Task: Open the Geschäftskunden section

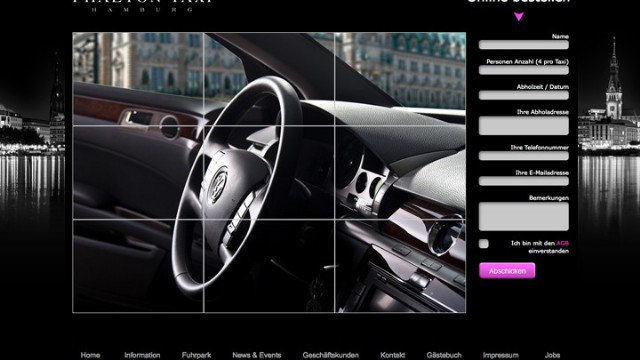Action: pyautogui.click(x=331, y=355)
